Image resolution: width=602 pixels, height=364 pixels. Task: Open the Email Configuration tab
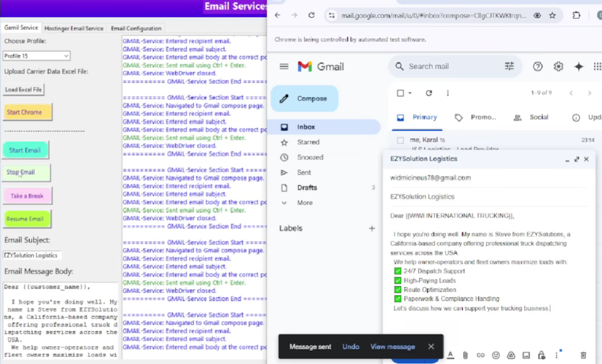[x=136, y=28]
